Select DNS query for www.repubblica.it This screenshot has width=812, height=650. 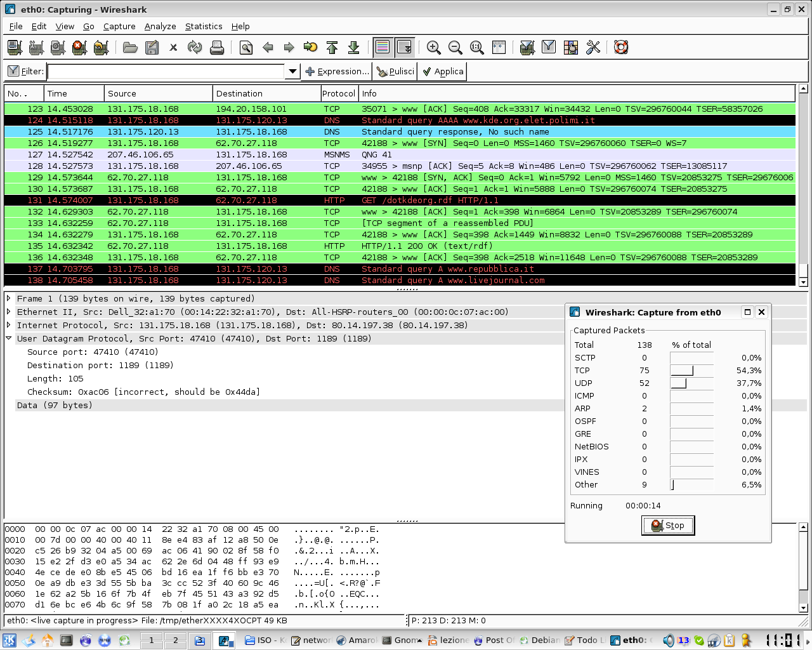click(x=400, y=269)
